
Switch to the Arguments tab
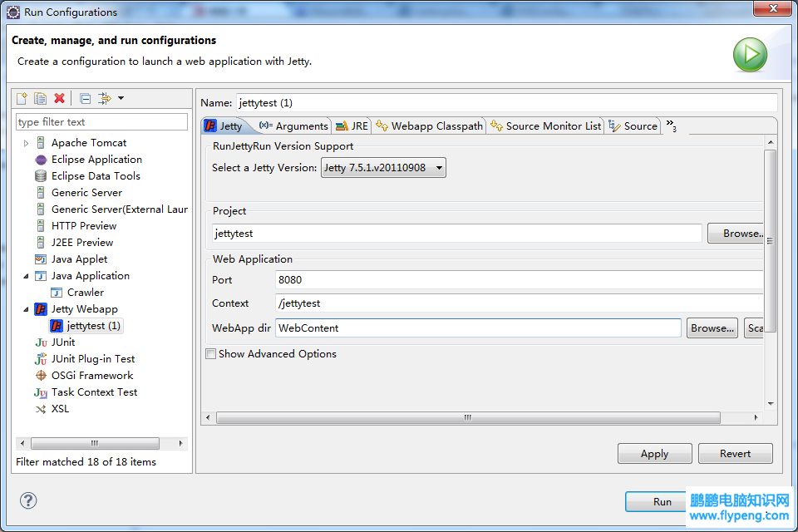point(293,126)
